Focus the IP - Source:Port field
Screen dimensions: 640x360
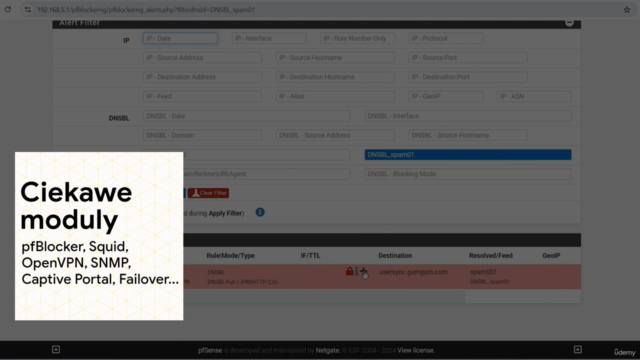(468, 58)
